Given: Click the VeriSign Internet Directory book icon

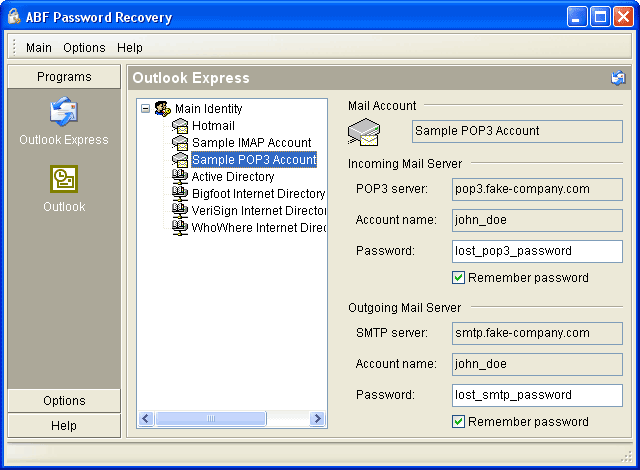Looking at the screenshot, I should tap(180, 211).
